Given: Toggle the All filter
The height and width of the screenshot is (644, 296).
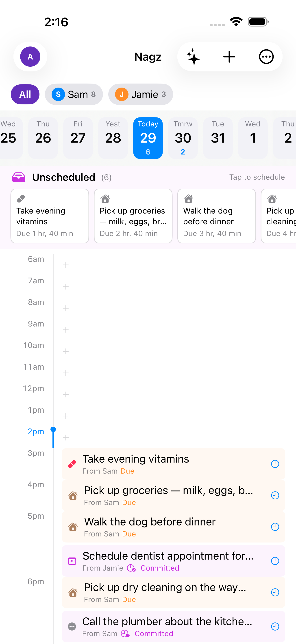Looking at the screenshot, I should [x=25, y=94].
